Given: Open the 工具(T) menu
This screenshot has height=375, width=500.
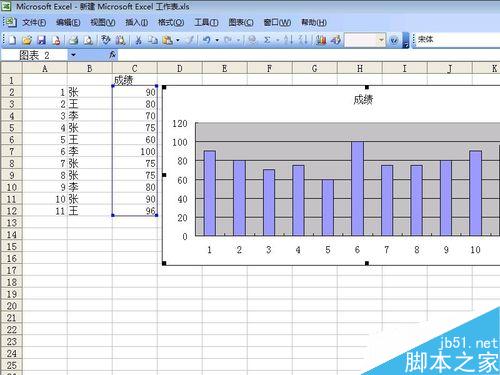Looking at the screenshot, I should tap(206, 23).
